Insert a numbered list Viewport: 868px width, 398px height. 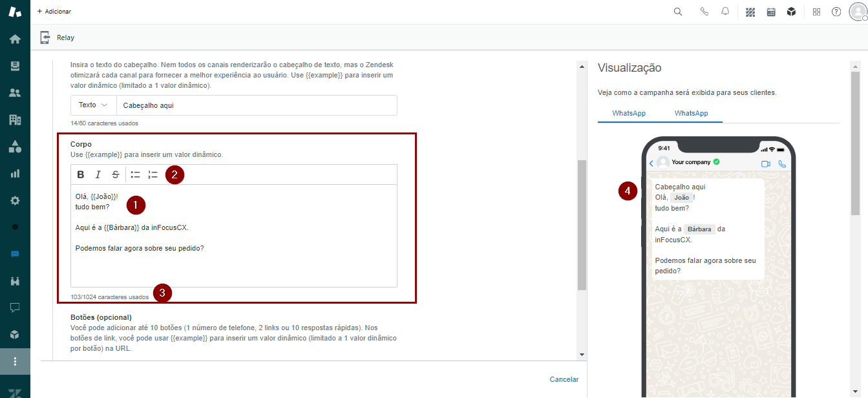[x=153, y=174]
